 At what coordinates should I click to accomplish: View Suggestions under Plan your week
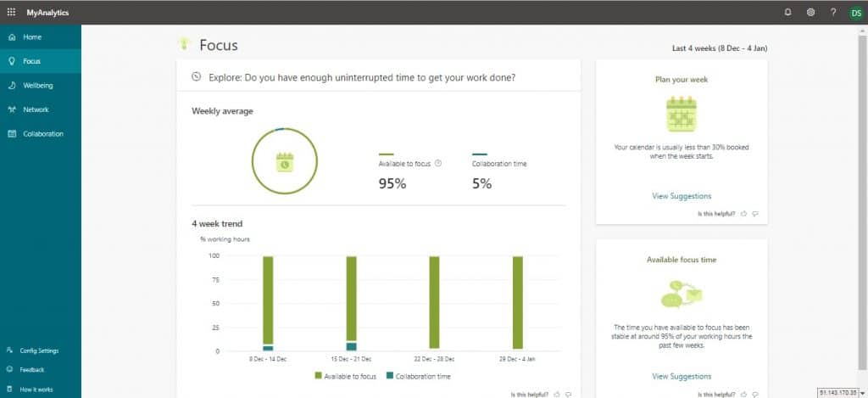click(x=682, y=196)
